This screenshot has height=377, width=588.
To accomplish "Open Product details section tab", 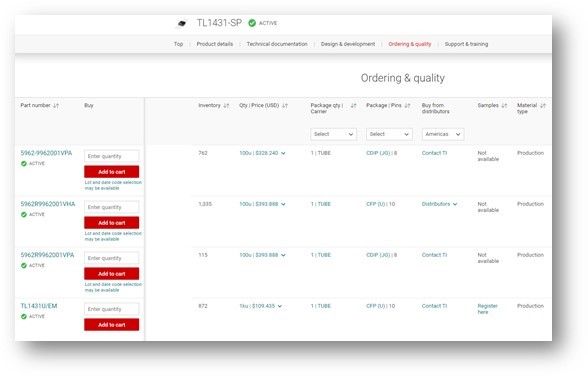I will (214, 44).
